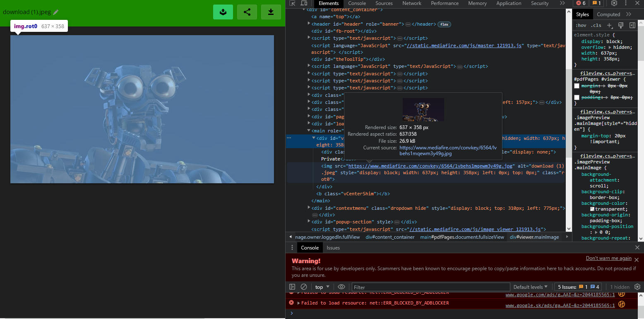Click the new style rule plus icon
The height and width of the screenshot is (319, 644).
610,26
